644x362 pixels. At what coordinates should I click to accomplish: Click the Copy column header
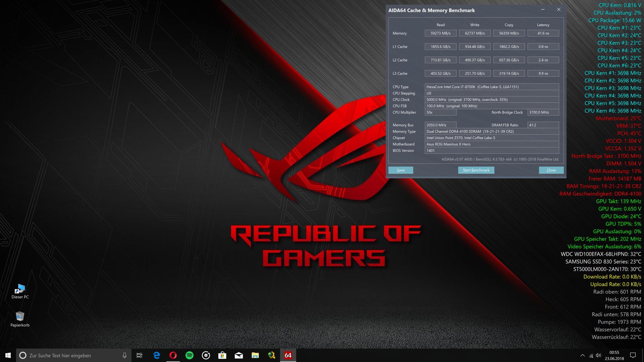coord(509,25)
